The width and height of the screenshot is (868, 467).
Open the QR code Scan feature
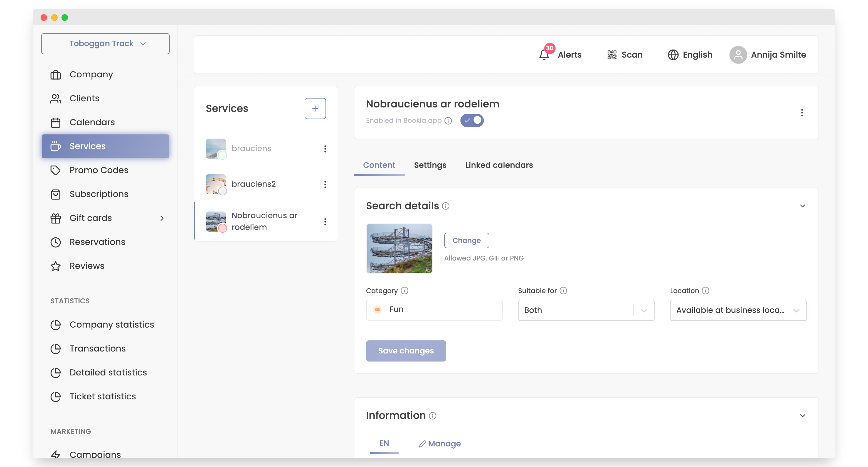point(612,55)
